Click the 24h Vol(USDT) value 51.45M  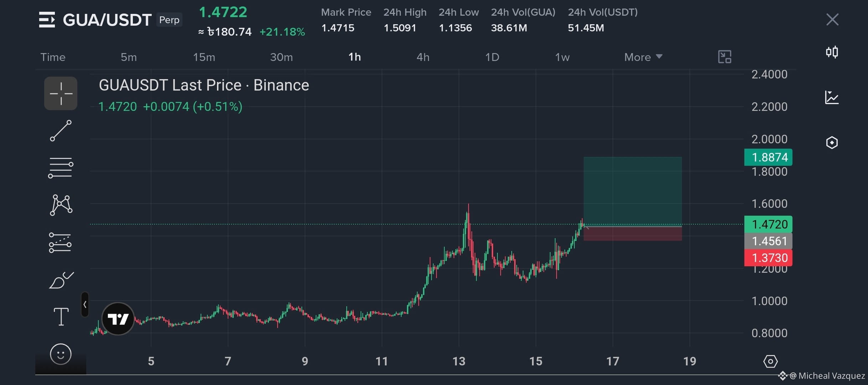(586, 28)
